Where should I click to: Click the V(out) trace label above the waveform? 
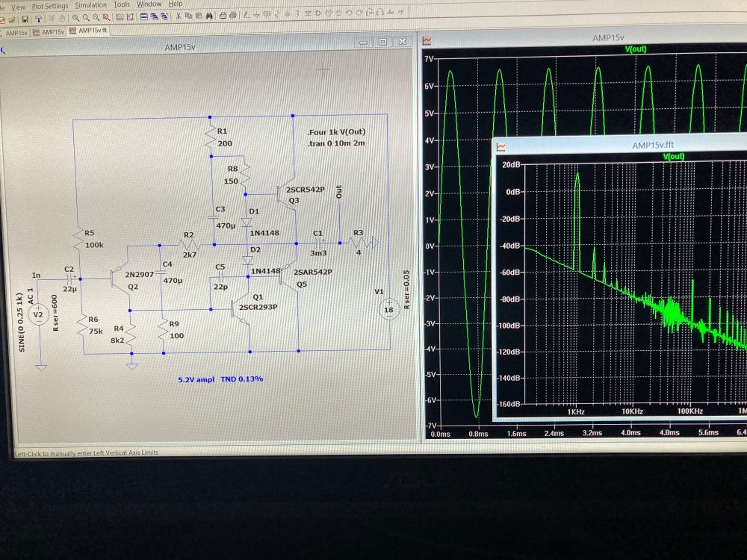635,49
